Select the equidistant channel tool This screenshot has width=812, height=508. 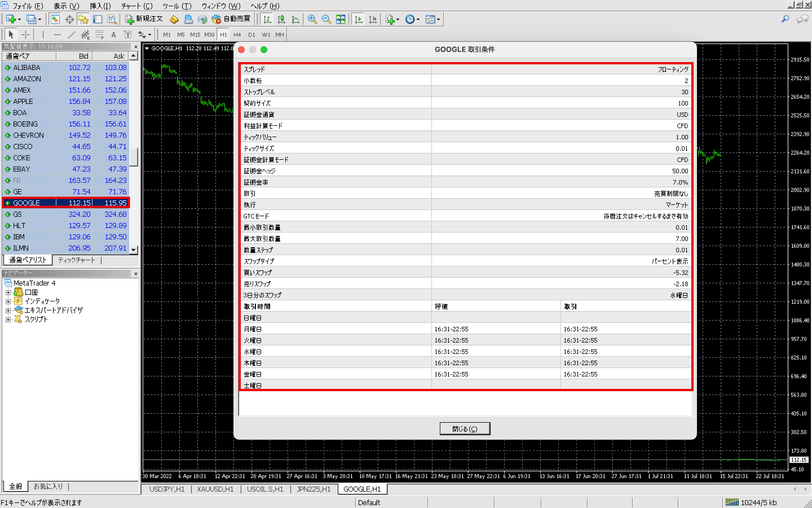click(85, 35)
